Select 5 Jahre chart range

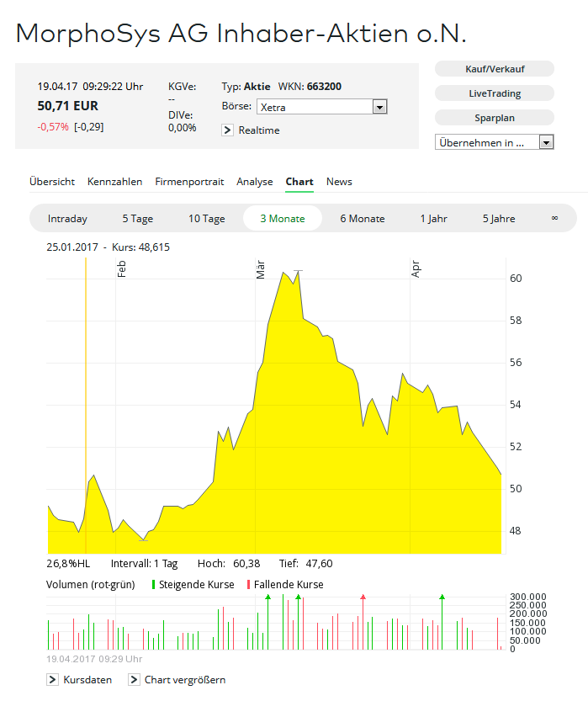[x=499, y=219]
